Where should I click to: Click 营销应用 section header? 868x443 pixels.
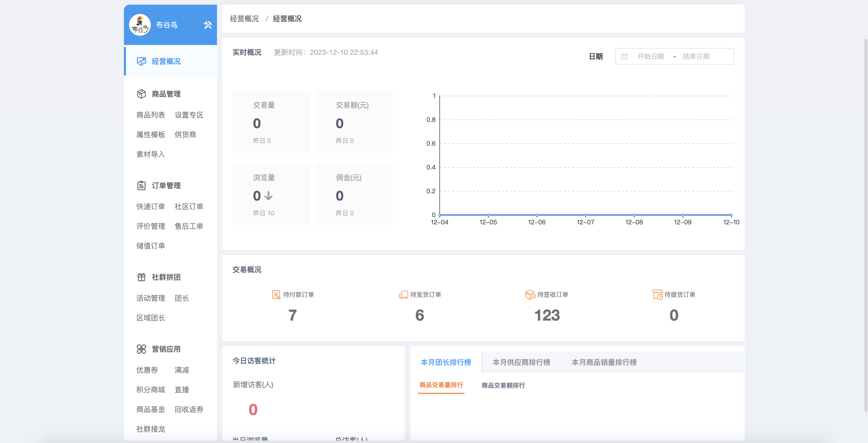[166, 349]
